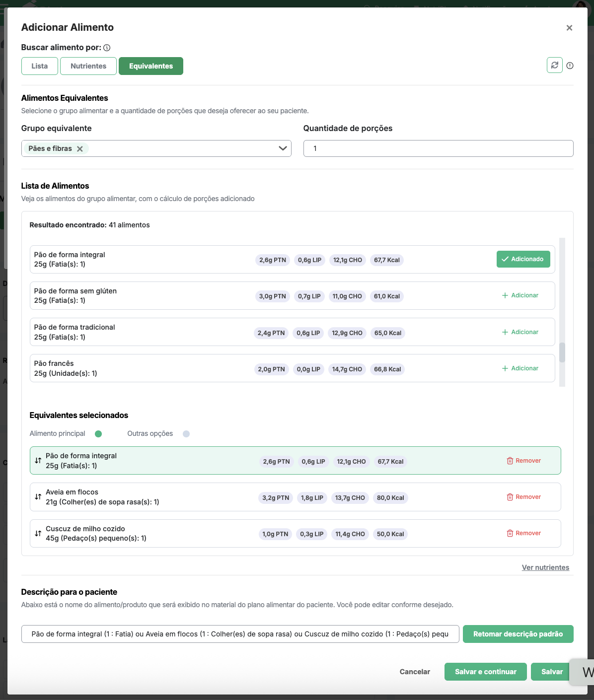
Task: Click the info icon beside the refresh button
Action: pyautogui.click(x=570, y=66)
